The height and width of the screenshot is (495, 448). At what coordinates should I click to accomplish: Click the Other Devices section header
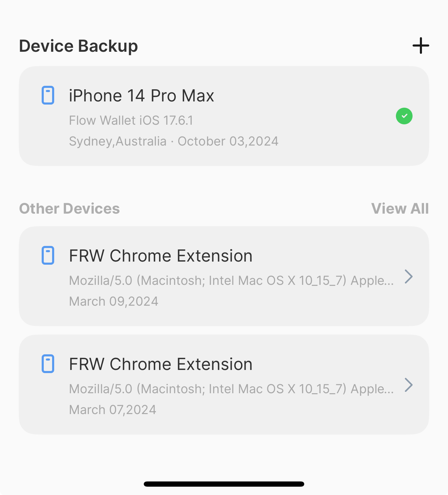69,209
